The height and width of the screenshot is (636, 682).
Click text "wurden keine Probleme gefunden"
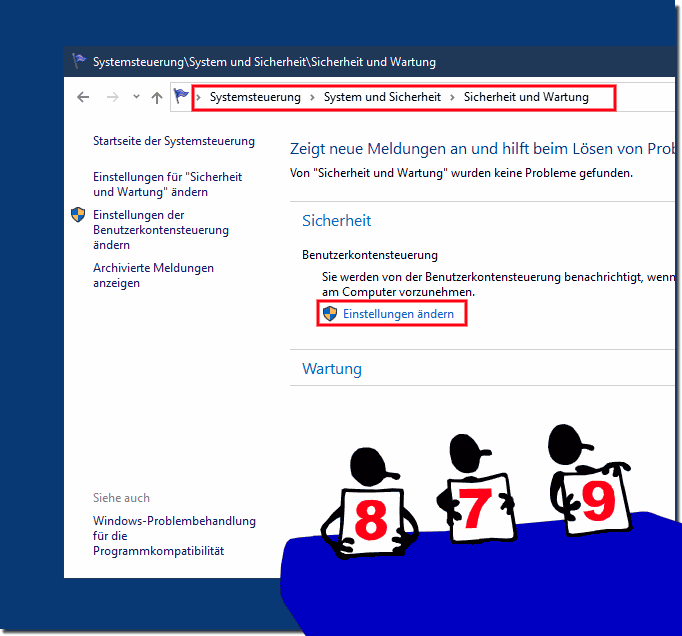tap(542, 173)
